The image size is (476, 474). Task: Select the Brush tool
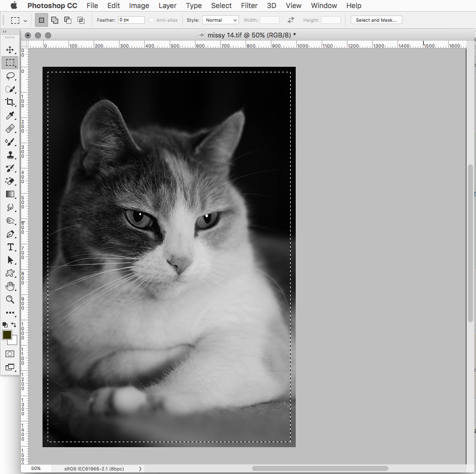point(10,142)
